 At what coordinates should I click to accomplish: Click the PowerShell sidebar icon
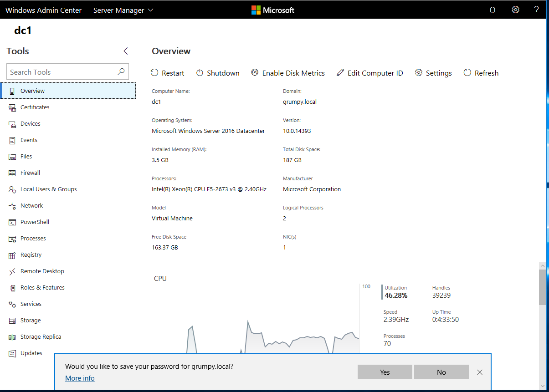pos(12,222)
